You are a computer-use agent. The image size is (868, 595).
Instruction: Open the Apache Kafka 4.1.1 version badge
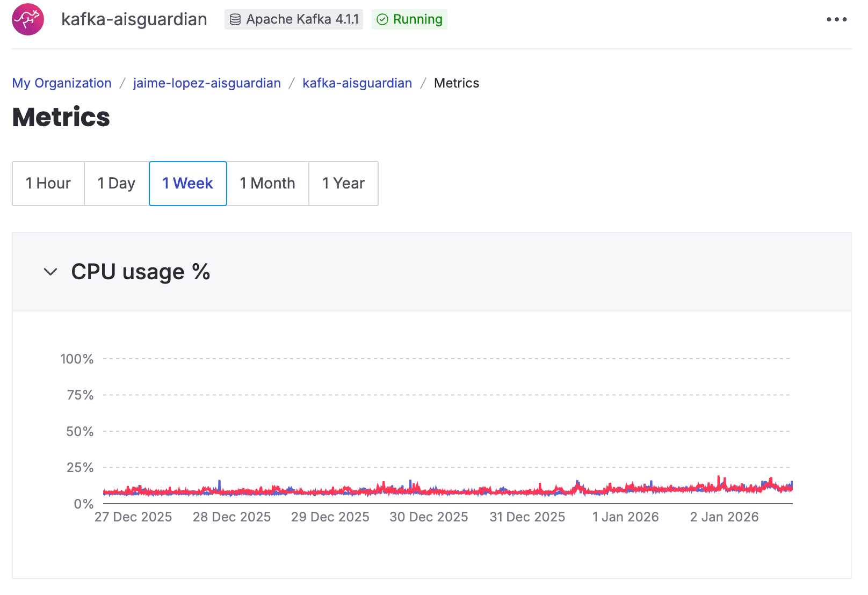[x=293, y=19]
